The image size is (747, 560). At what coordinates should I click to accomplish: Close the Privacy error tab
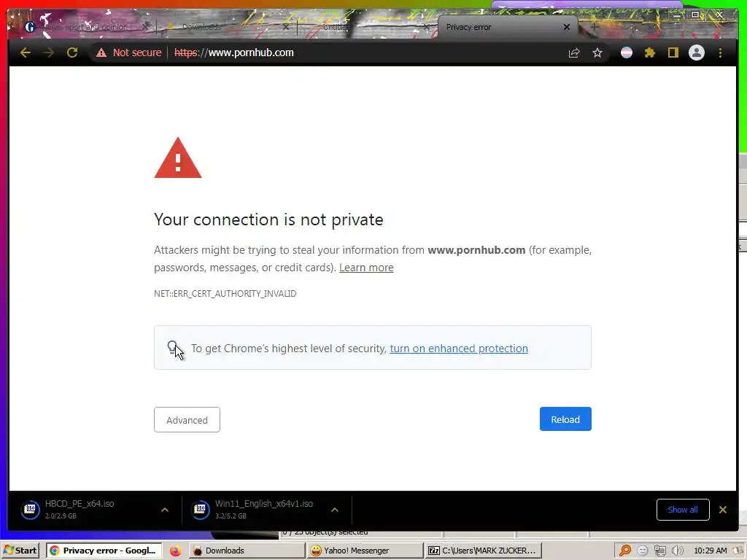[566, 27]
